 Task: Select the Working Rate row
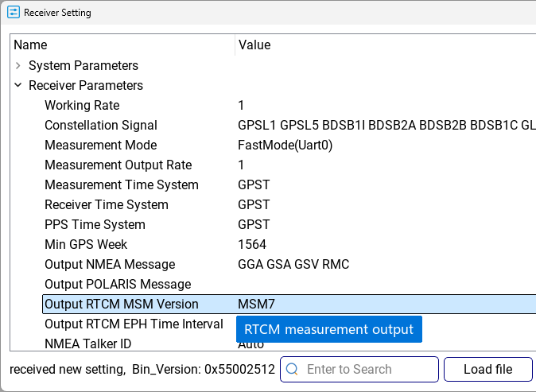pos(289,105)
